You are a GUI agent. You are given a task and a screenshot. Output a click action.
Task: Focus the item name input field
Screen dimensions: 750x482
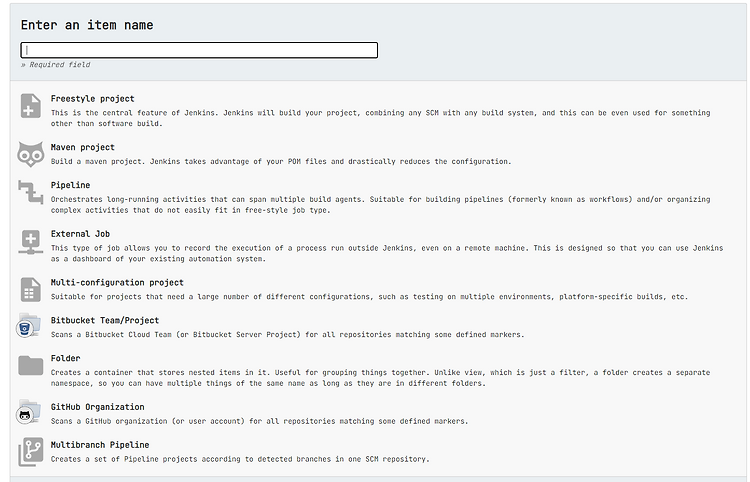tap(199, 50)
